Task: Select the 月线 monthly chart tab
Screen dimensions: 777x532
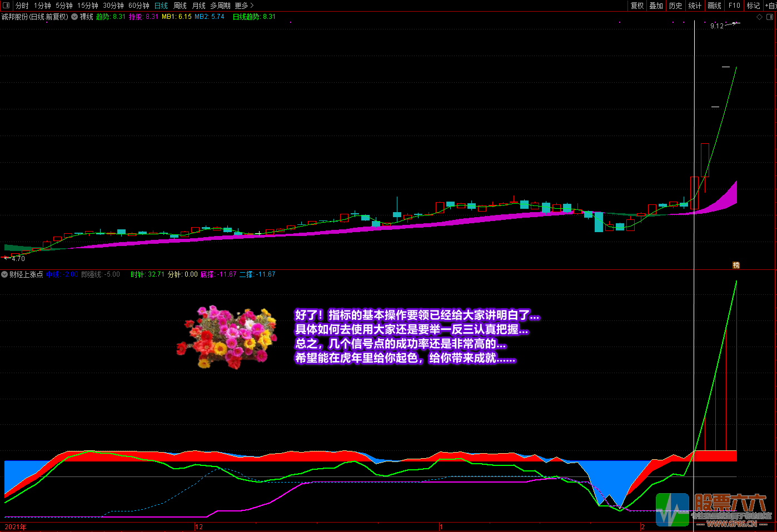Action: [199, 6]
